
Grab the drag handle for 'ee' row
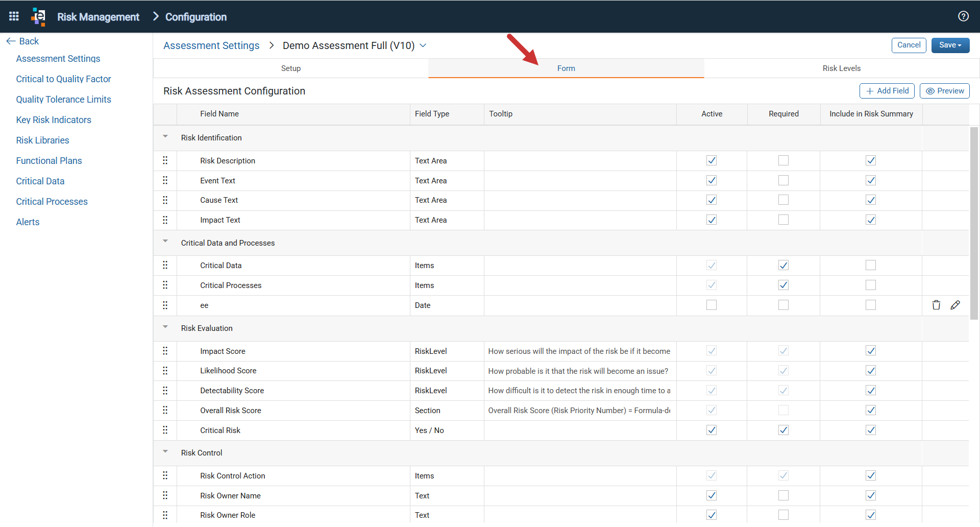(x=165, y=305)
